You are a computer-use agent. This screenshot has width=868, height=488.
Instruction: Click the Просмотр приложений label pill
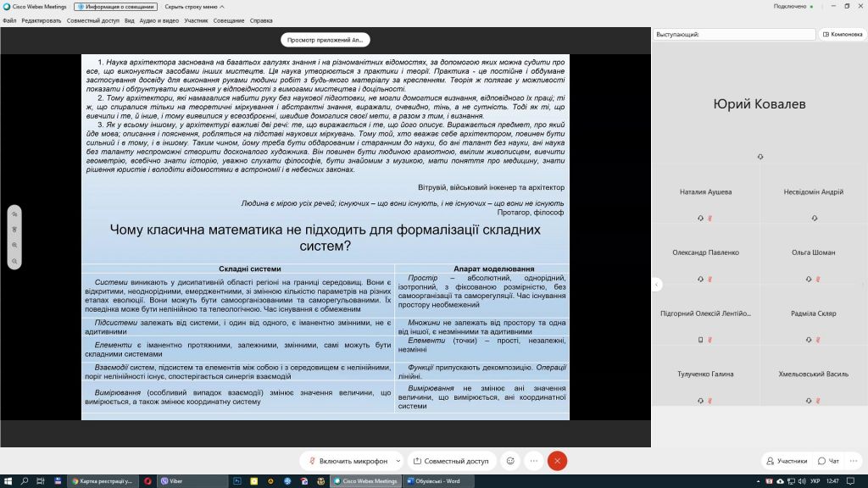(325, 40)
